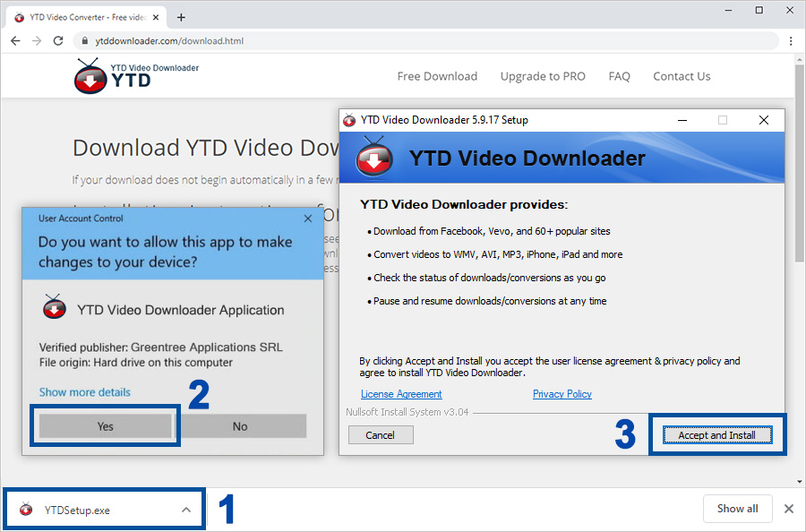Open Free Download nav item

[437, 76]
